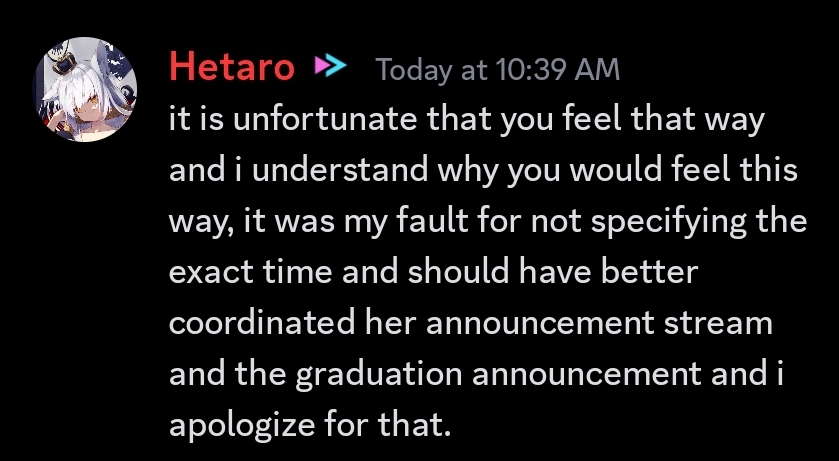839x461 pixels.
Task: Click the word apologize in the last line
Action: tap(242, 427)
